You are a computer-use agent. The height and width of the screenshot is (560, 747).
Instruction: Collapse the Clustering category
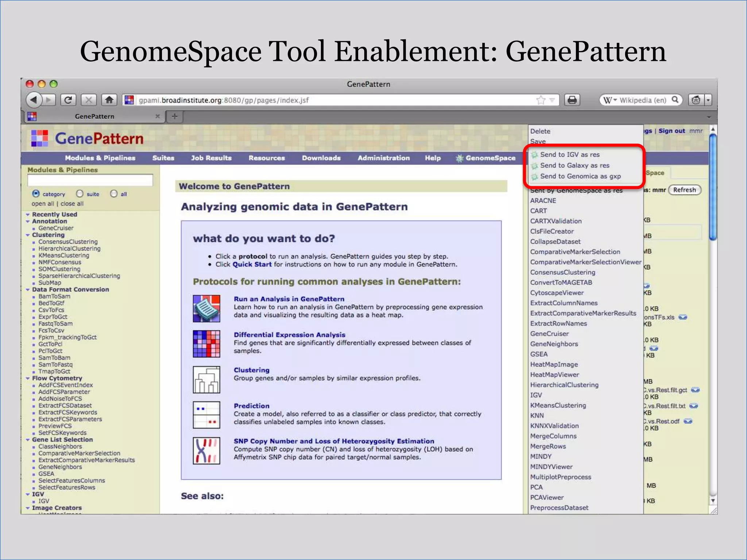pos(28,235)
